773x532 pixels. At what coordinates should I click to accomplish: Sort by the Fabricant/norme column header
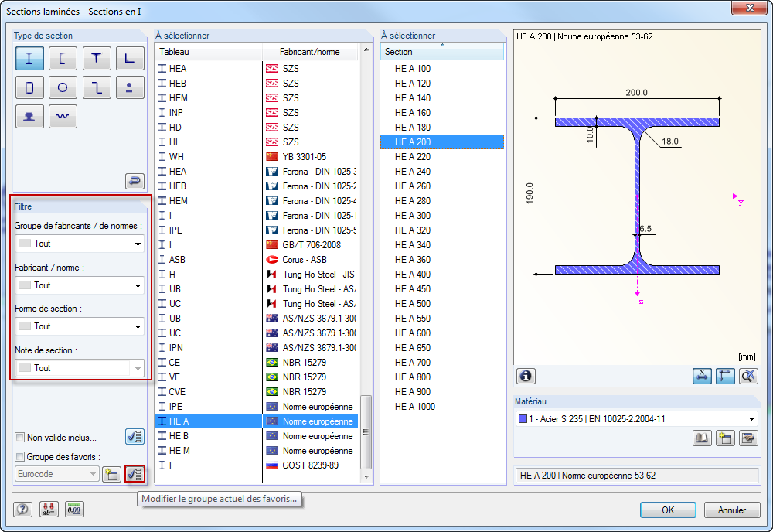click(310, 52)
